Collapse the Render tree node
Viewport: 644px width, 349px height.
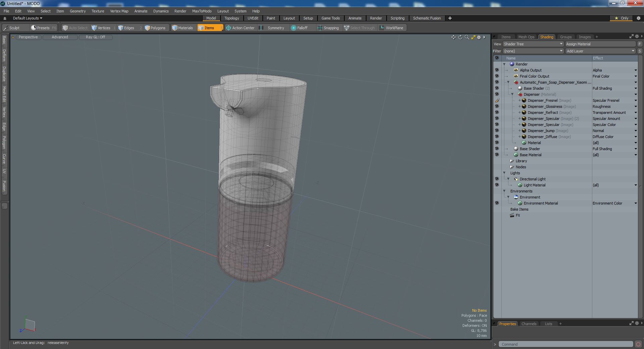click(x=504, y=64)
